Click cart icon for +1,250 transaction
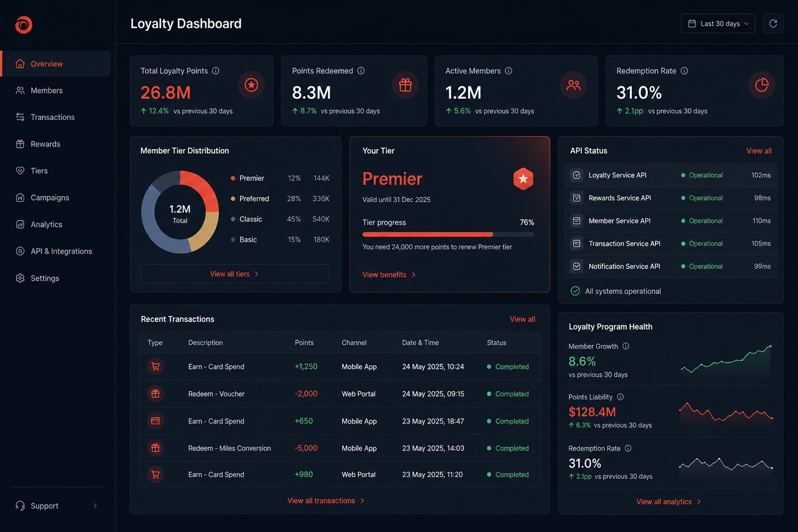The image size is (798, 532). tap(155, 366)
